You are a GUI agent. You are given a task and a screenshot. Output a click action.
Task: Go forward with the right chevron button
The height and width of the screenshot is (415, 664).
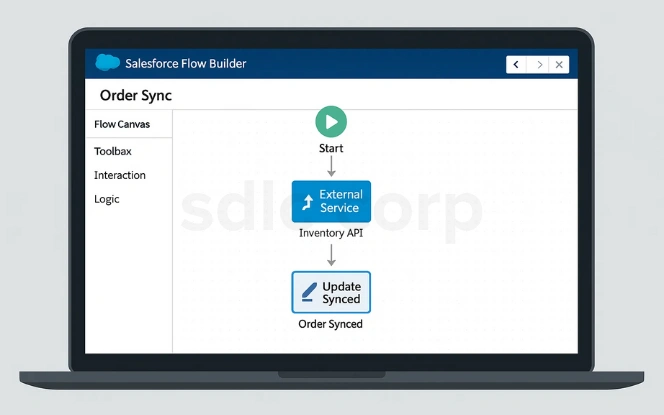tap(538, 64)
